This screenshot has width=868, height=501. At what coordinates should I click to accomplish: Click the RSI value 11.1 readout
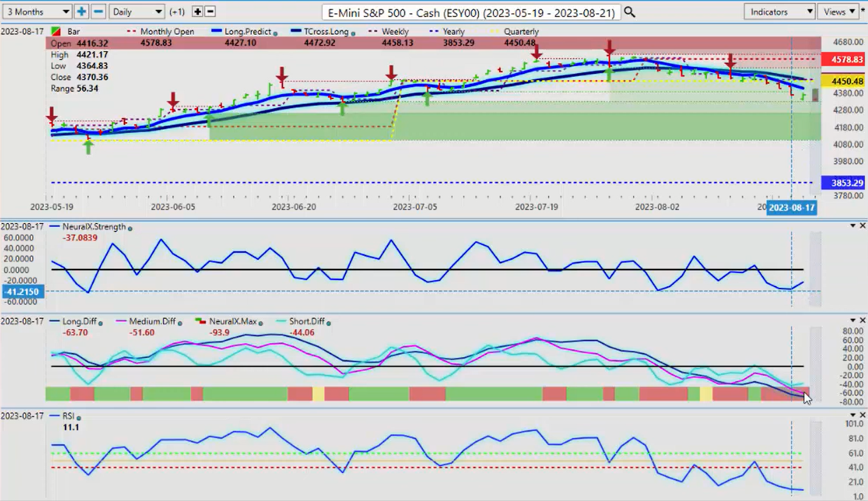click(70, 428)
